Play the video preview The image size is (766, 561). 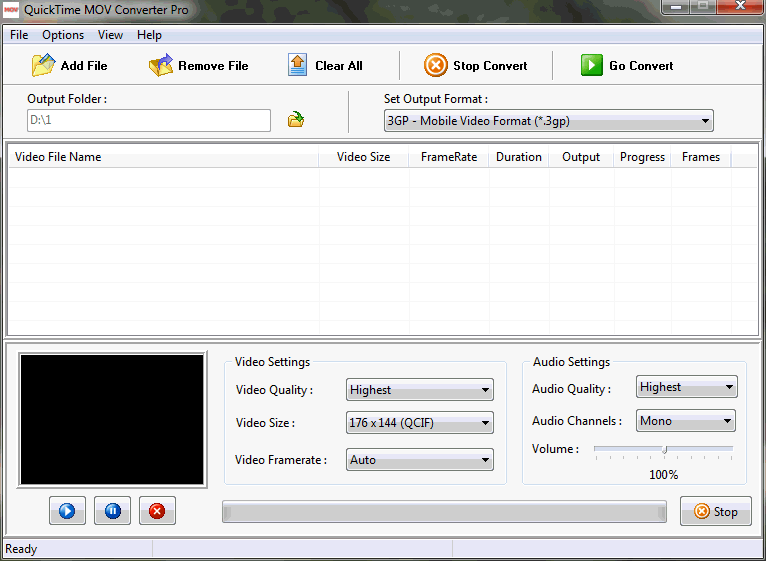67,511
